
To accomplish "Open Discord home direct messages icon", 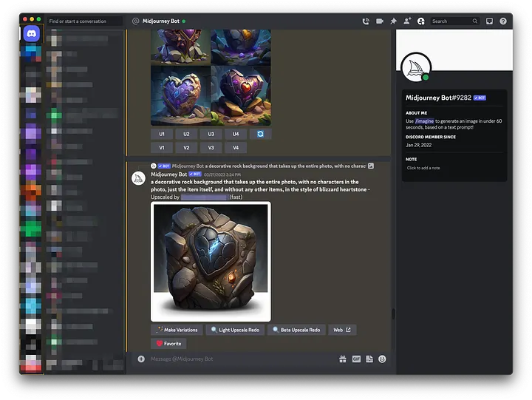I will [32, 33].
